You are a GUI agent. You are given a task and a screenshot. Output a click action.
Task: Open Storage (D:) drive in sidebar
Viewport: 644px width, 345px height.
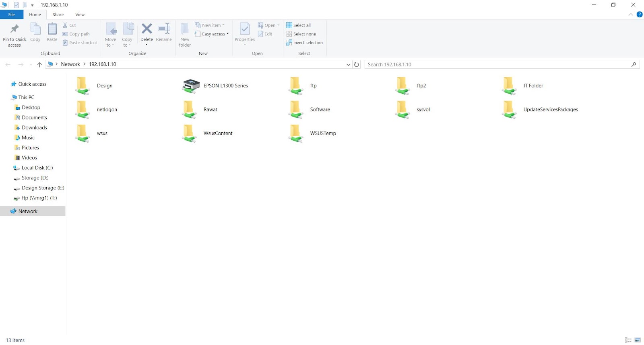(35, 178)
